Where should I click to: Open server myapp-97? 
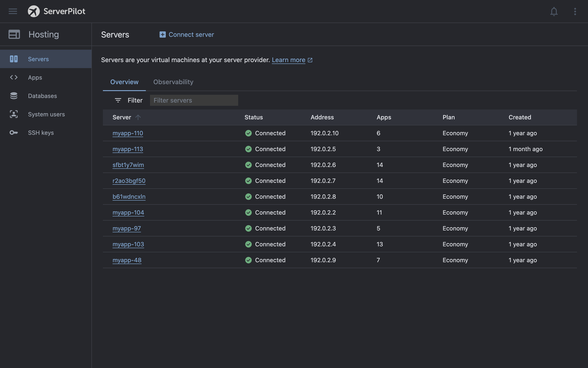pos(127,228)
